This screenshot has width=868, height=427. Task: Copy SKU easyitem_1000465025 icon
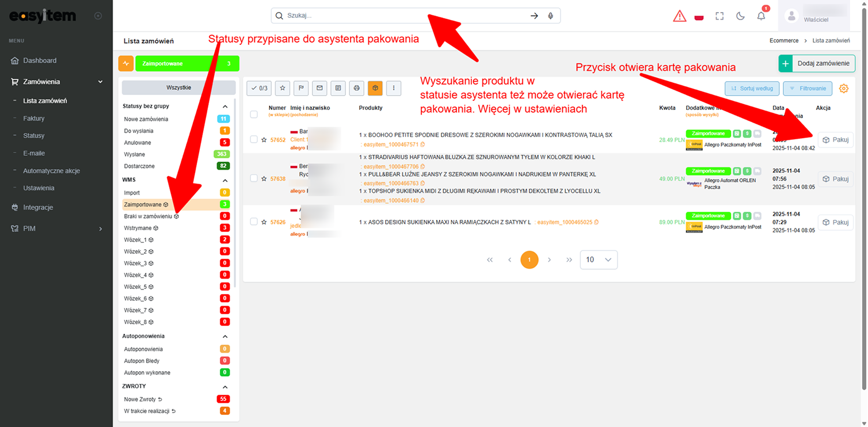coord(596,222)
